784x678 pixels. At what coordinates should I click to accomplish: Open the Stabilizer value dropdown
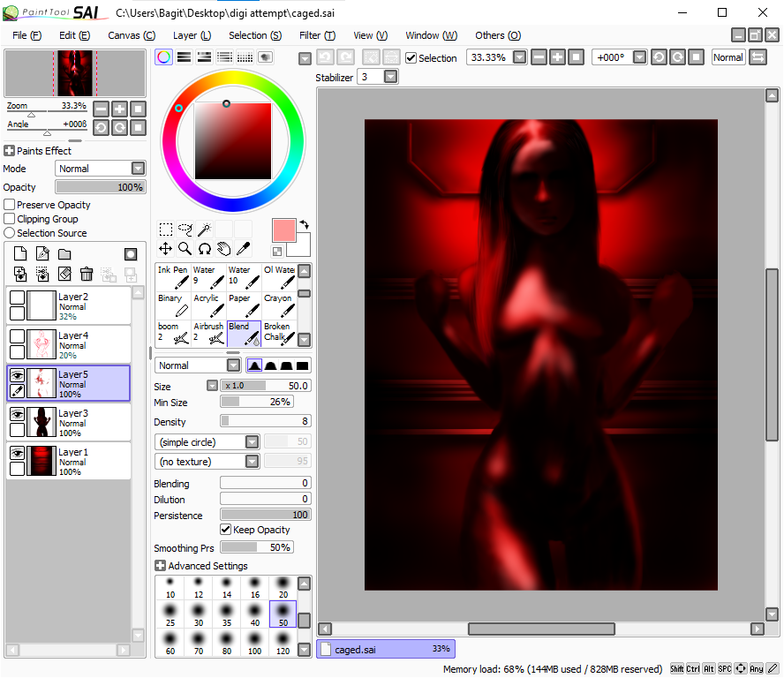tap(390, 77)
